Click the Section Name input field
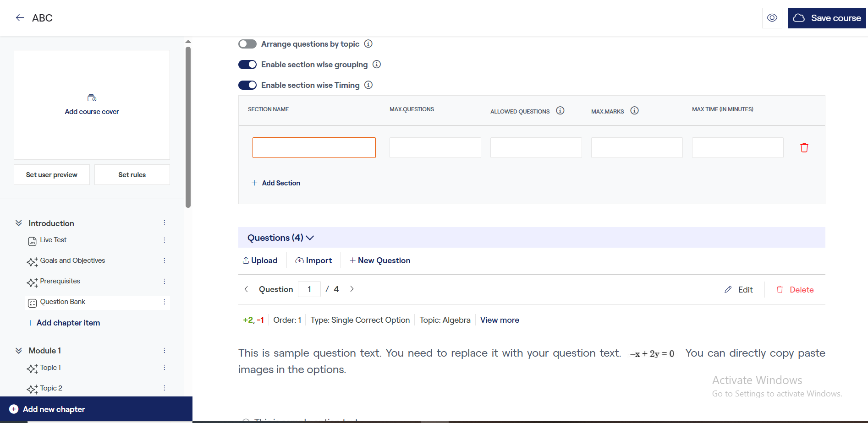Screen dimensions: 868x423 [314, 148]
